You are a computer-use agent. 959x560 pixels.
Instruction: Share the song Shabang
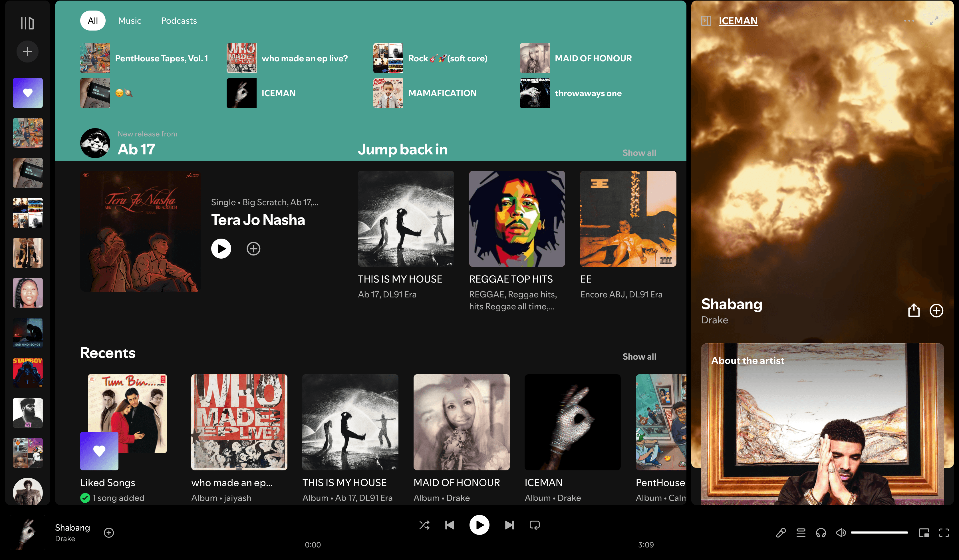914,311
